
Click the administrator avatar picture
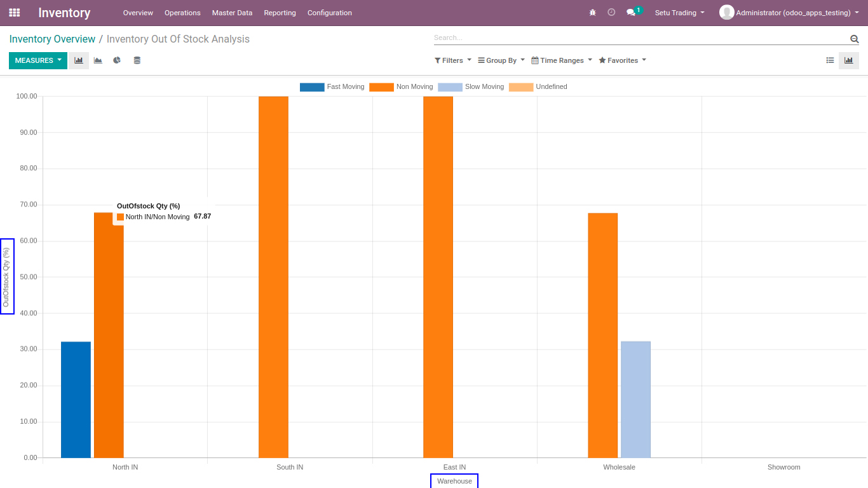pos(726,13)
